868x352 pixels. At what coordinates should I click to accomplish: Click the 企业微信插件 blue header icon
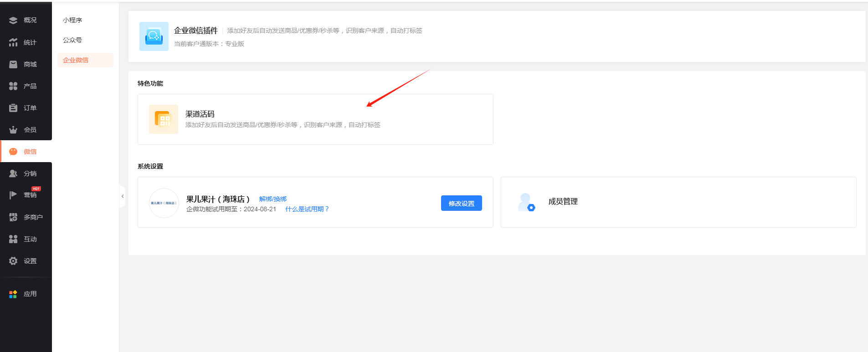(x=154, y=36)
